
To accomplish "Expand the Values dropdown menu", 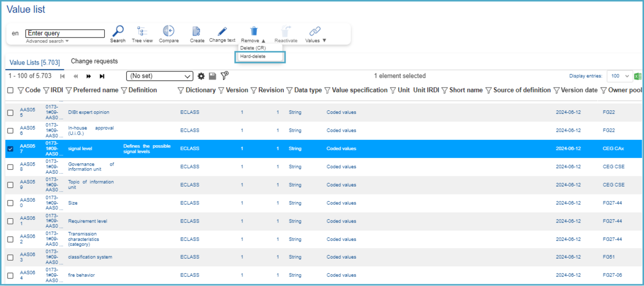I will (x=316, y=40).
